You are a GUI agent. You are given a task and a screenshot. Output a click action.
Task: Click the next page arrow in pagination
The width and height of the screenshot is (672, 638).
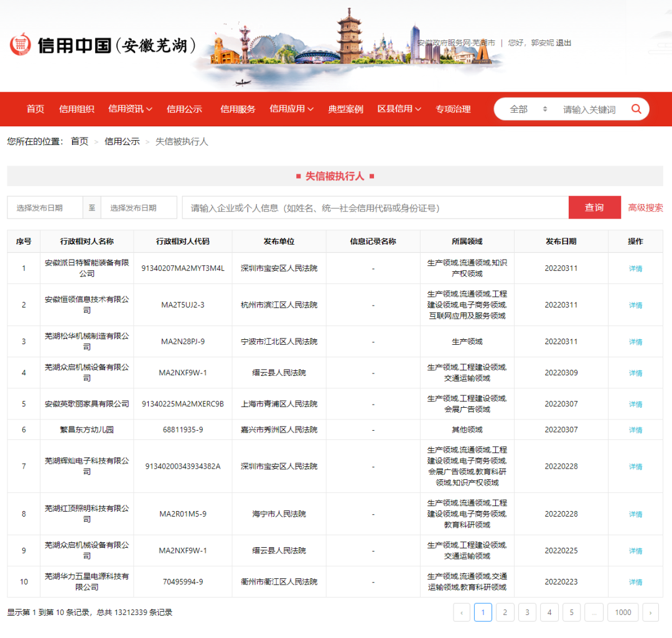pyautogui.click(x=650, y=612)
